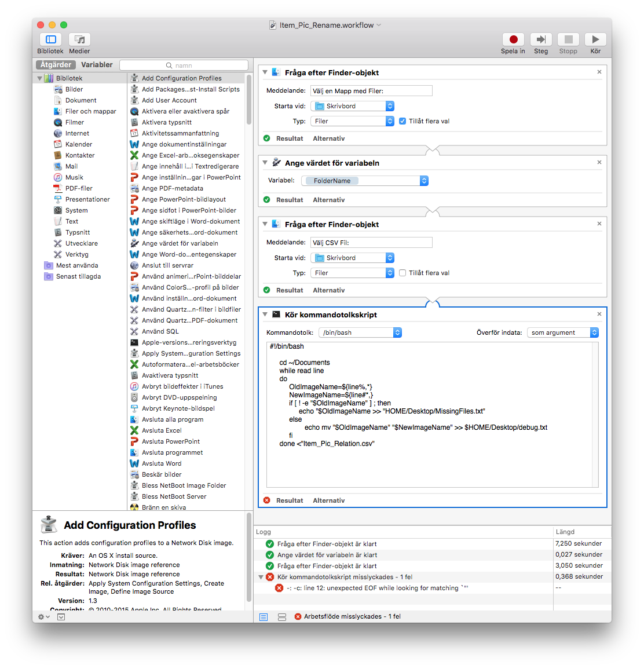644x669 pixels.
Task: Uncheck Tillåt flera val in first action
Action: (402, 121)
